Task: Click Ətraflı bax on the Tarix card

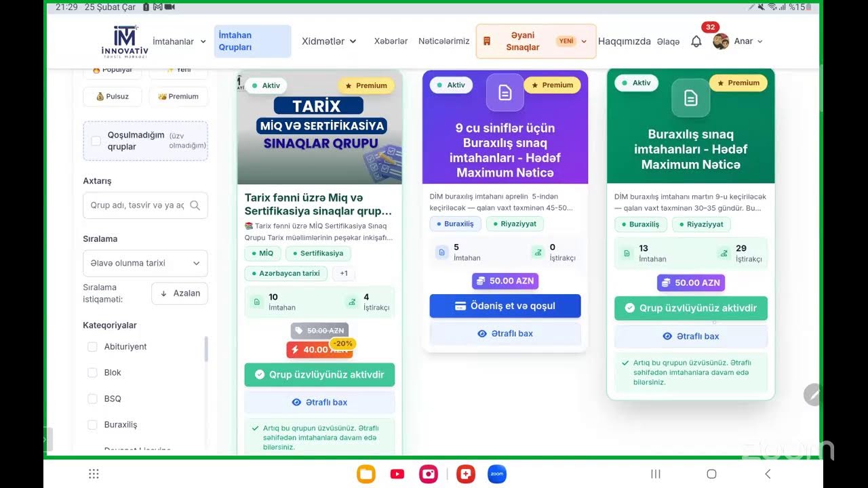Action: click(319, 403)
